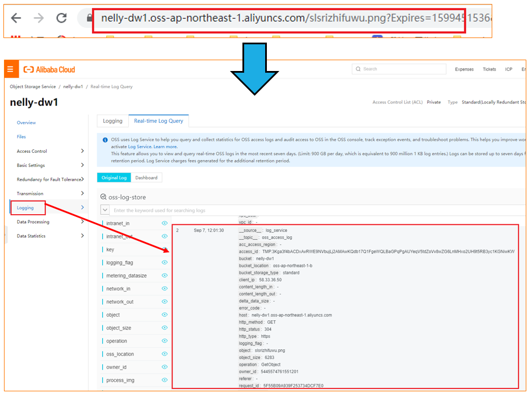Click the Log Service link in notice
The height and width of the screenshot is (397, 532).
(140, 147)
